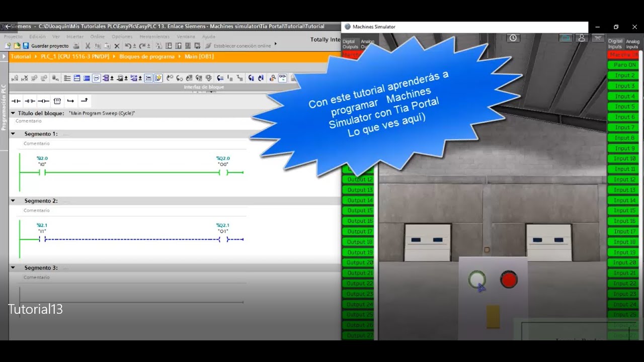Click the Output 22 indicator
The image size is (644, 362).
point(358,284)
